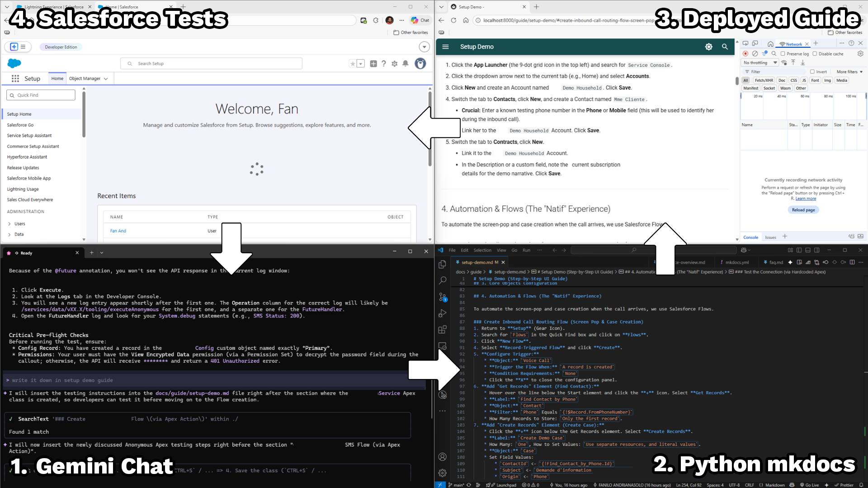Open the Fan And recent item link
This screenshot has height=488, width=868.
coord(118,231)
